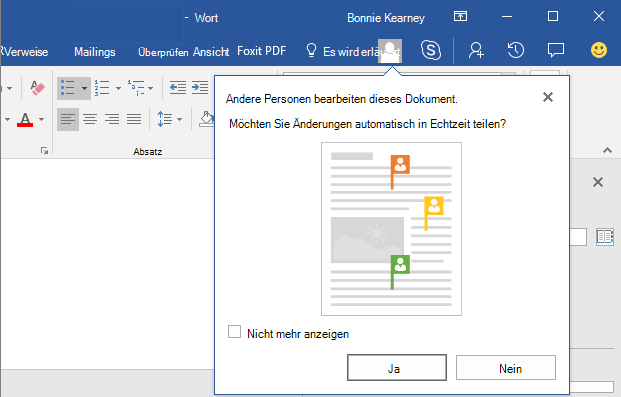The width and height of the screenshot is (621, 397).
Task: Click the smiley feedback icon
Action: (598, 50)
